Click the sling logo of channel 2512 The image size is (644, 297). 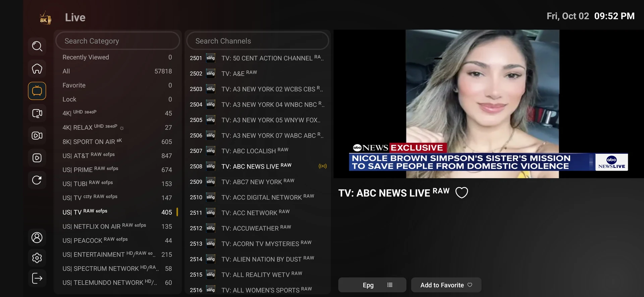tap(211, 228)
